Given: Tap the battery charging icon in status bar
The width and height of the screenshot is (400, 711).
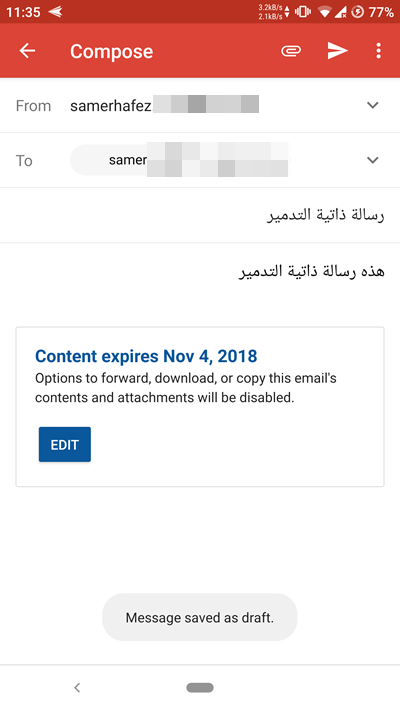Looking at the screenshot, I should click(358, 12).
